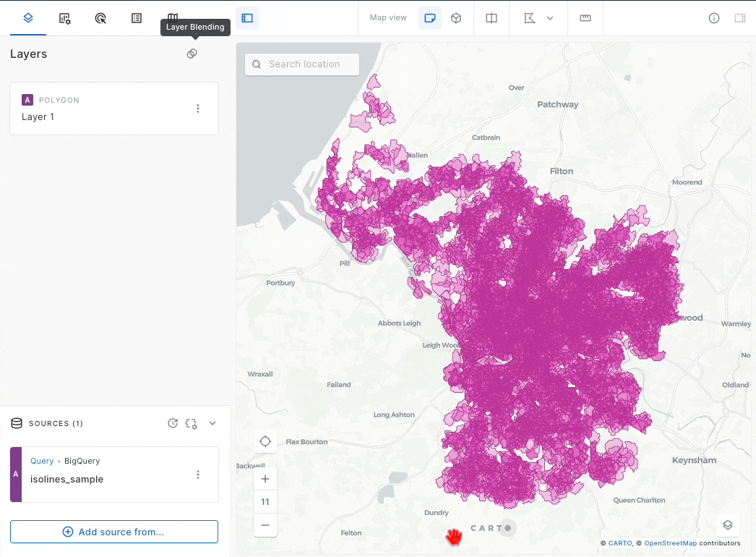
Task: Collapse the Sources section chevron
Action: click(212, 423)
